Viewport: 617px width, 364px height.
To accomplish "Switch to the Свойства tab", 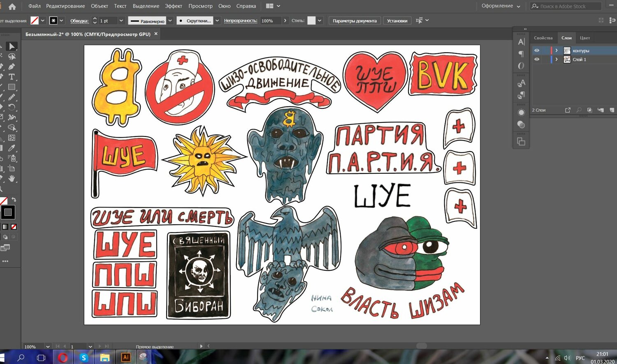I will [x=543, y=38].
